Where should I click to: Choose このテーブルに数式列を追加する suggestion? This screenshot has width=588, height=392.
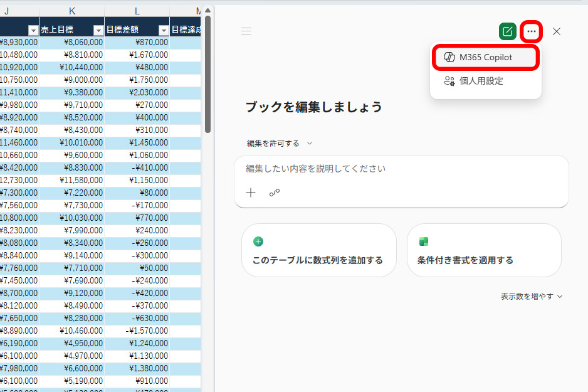click(x=318, y=250)
